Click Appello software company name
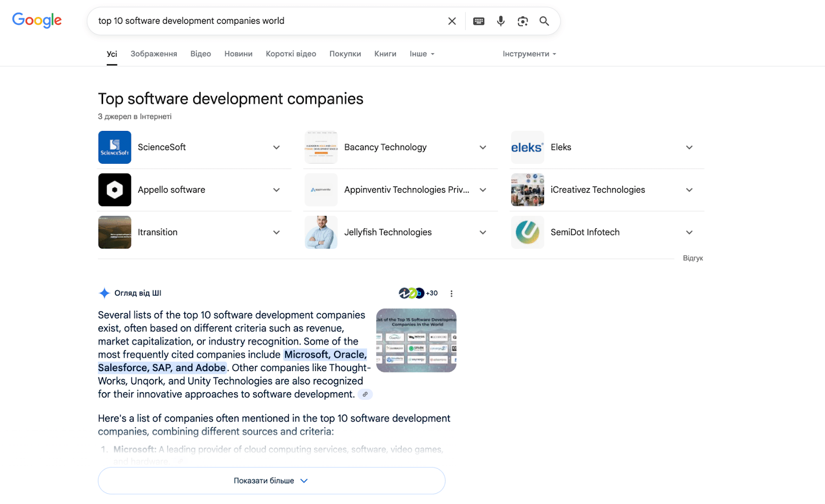Screen dimensions: 825x504 (x=171, y=190)
